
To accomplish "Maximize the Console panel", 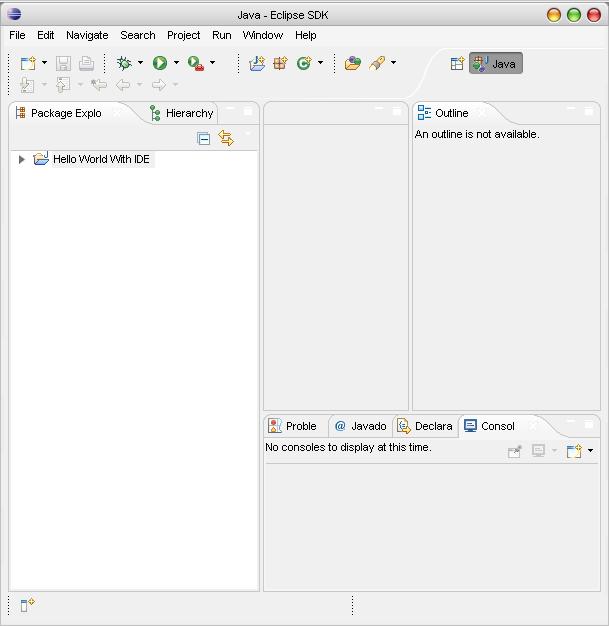I will pyautogui.click(x=589, y=424).
